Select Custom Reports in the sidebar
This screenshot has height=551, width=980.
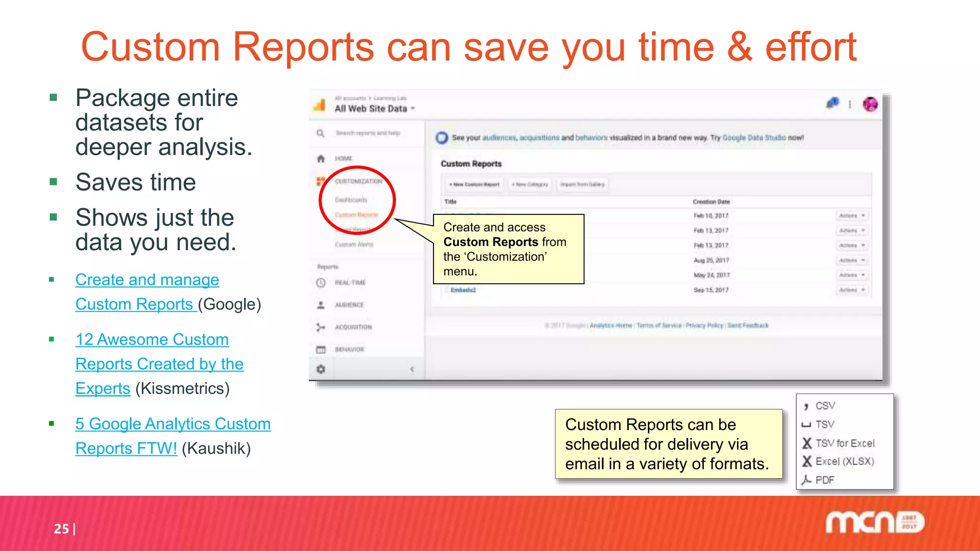click(356, 215)
